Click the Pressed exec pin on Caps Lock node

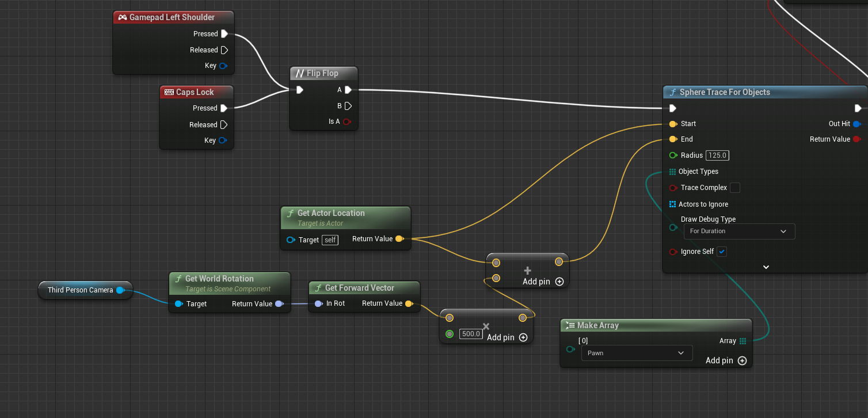[x=224, y=108]
